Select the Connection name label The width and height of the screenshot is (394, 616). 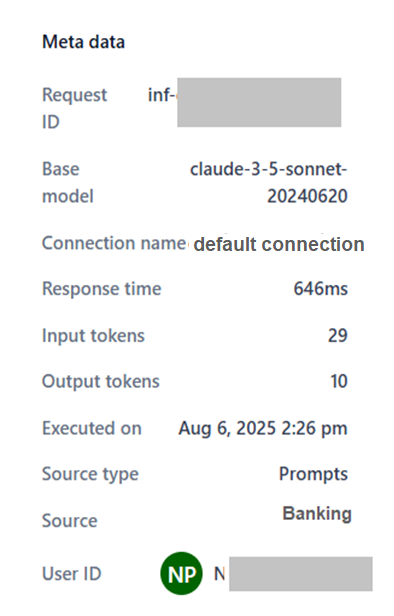click(x=114, y=243)
